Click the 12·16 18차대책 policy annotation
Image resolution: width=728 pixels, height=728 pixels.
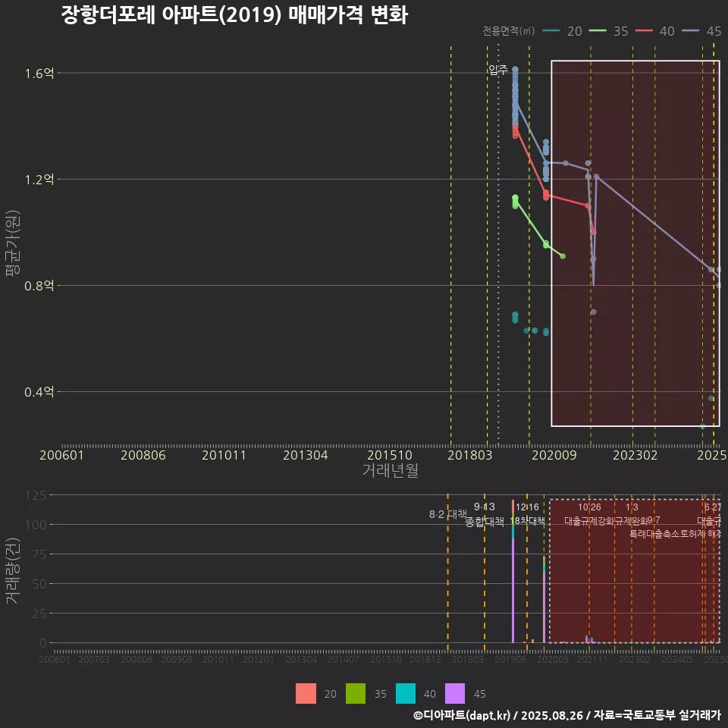(527, 514)
